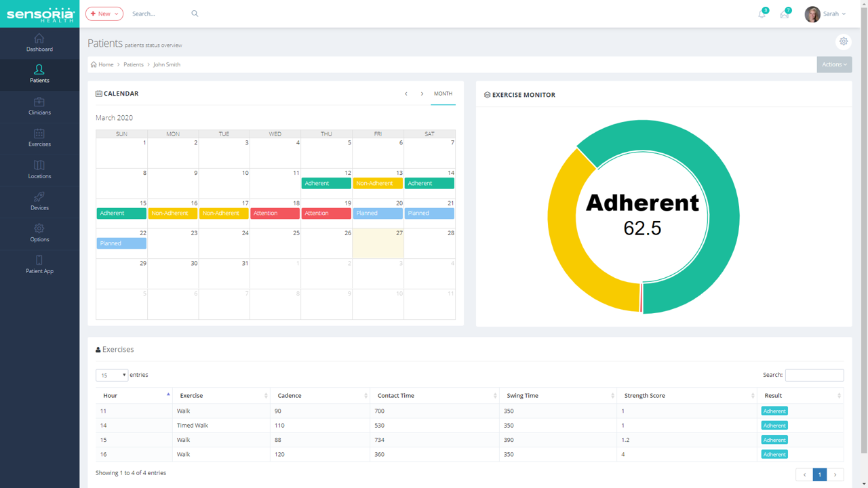This screenshot has height=488, width=868.
Task: Click the pagination next arrow
Action: coord(835,474)
